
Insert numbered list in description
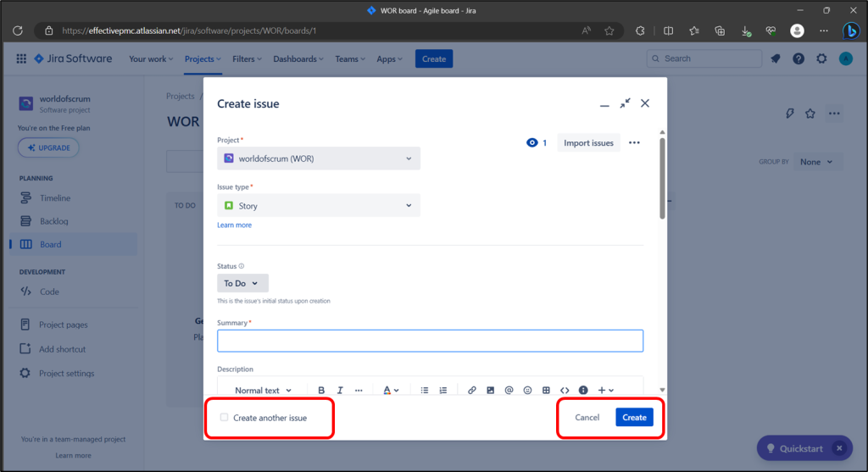pyautogui.click(x=443, y=390)
